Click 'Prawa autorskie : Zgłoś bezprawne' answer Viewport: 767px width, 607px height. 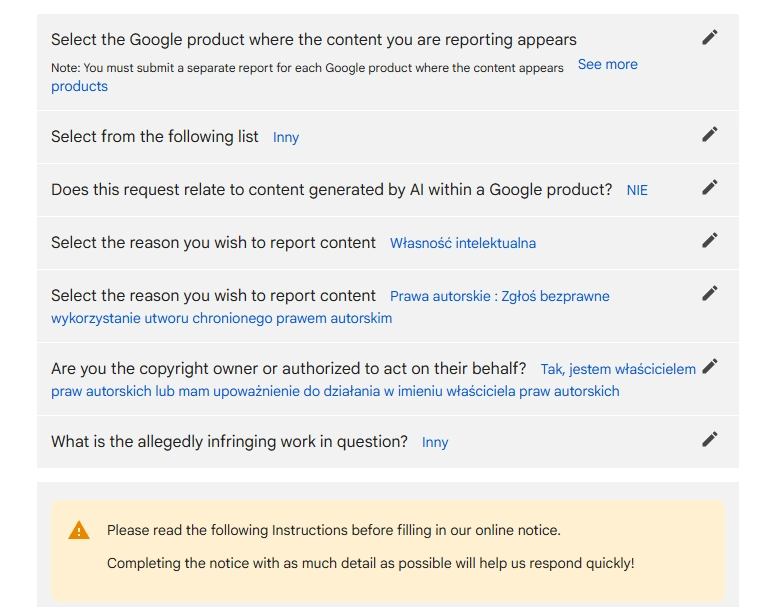499,296
